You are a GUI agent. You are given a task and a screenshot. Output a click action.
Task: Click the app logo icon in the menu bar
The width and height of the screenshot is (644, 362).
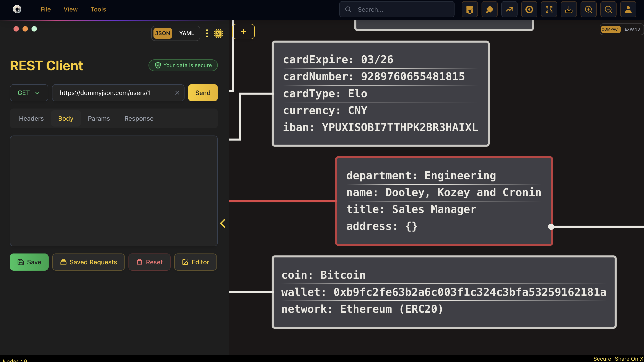[17, 9]
